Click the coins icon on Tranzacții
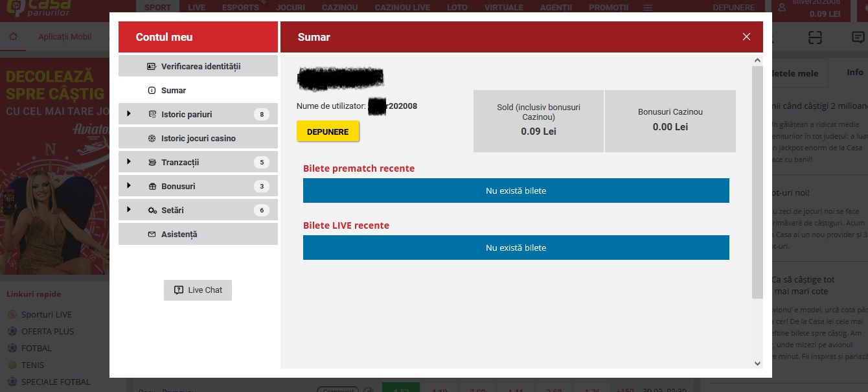 pos(152,163)
